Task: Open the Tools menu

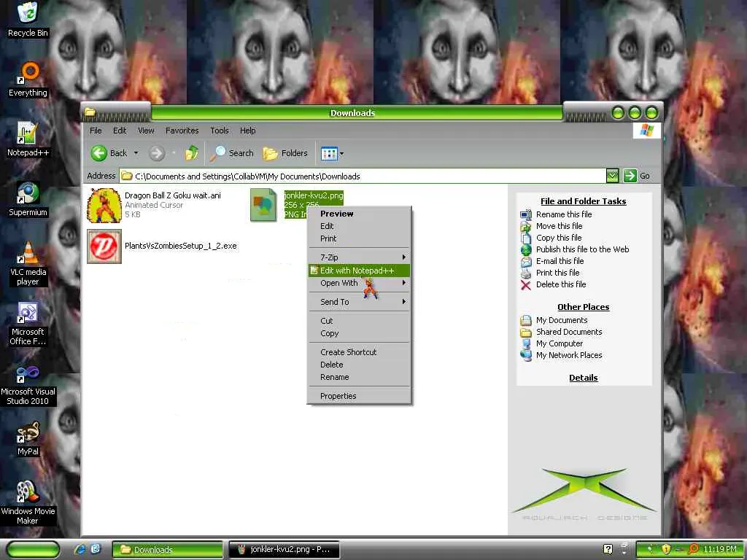Action: 219,131
